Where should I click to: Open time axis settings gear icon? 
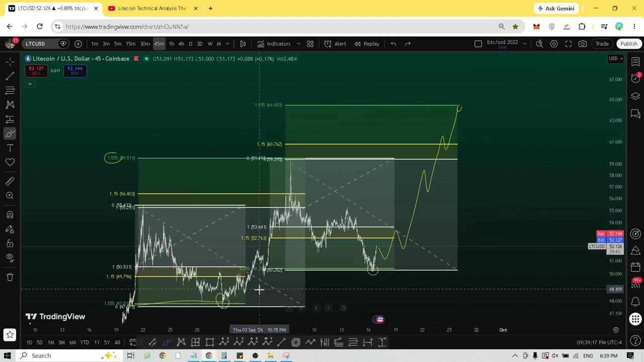coord(616,330)
